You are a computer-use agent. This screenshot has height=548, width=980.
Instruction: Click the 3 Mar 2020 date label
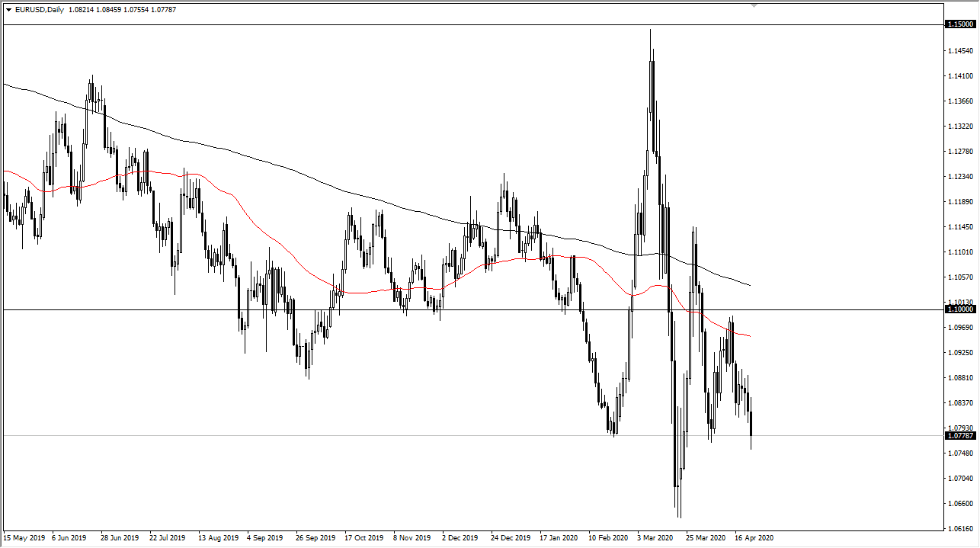(x=656, y=537)
